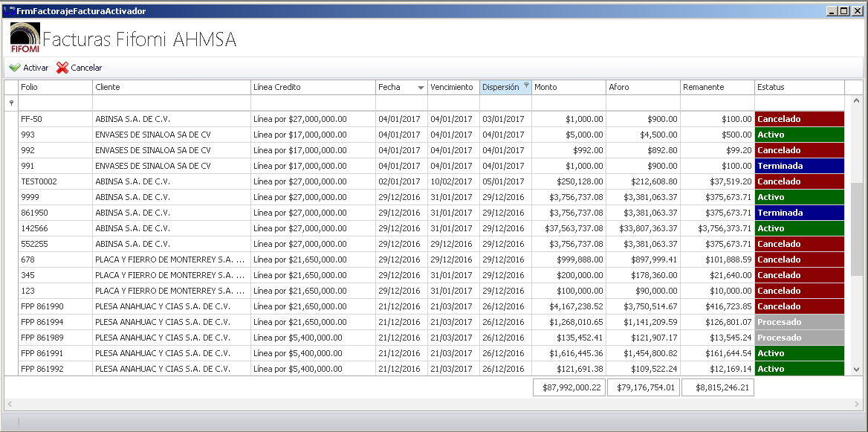Image resolution: width=868 pixels, height=432 pixels.
Task: Sort by the Folio column header
Action: [x=55, y=87]
